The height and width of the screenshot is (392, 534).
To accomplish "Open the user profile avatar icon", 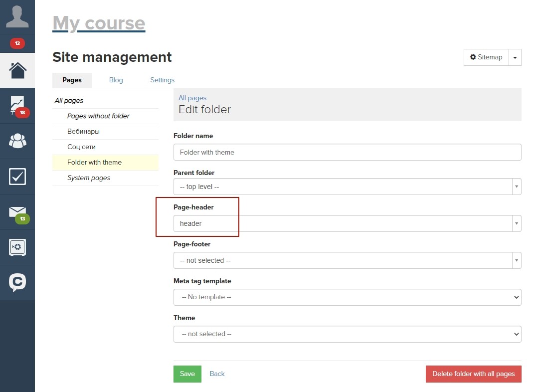I will (x=17, y=16).
